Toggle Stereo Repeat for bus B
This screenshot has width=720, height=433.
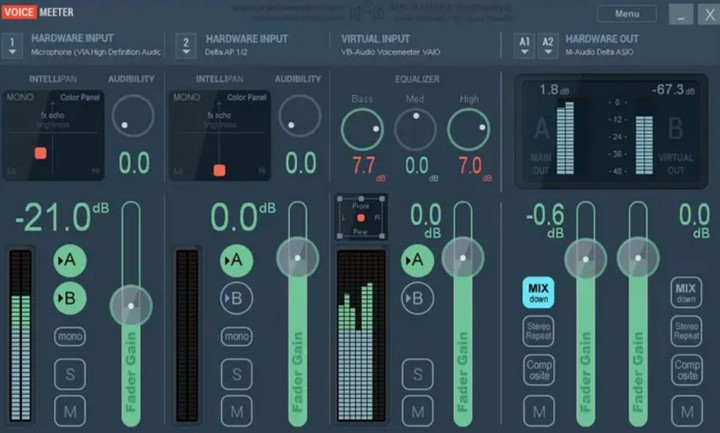(x=686, y=331)
